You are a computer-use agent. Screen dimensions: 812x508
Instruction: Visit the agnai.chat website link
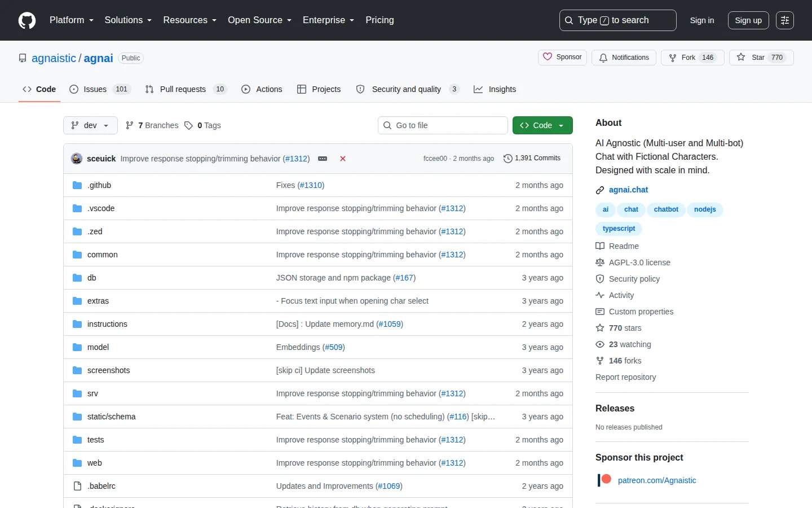click(628, 190)
